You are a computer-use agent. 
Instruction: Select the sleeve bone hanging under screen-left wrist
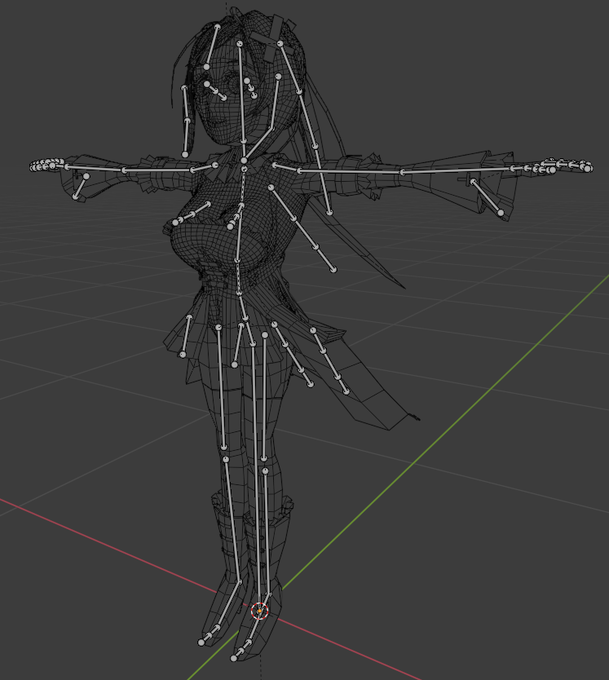point(81,186)
